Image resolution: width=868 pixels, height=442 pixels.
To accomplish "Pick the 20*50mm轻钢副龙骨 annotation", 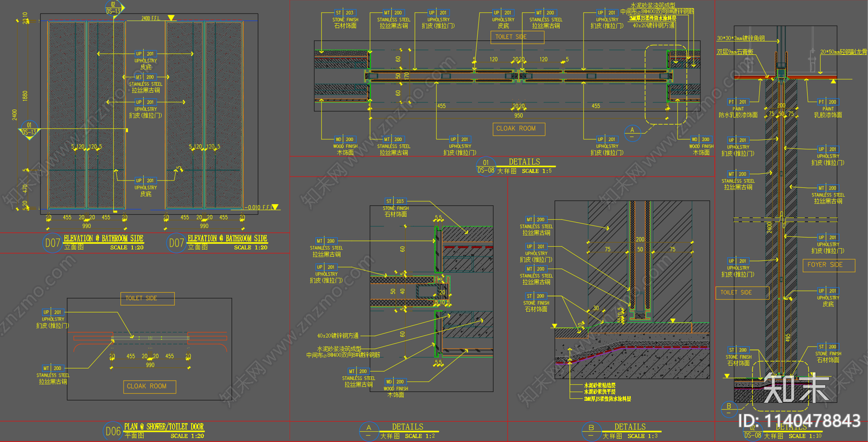I will pyautogui.click(x=844, y=52).
